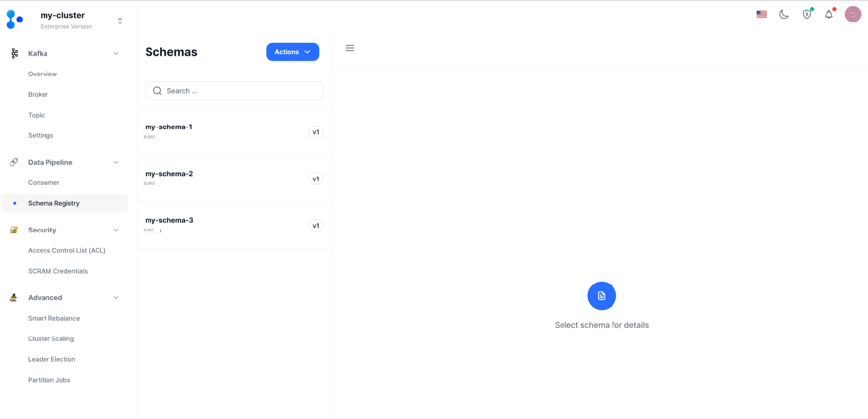Open Partition Jobs page
This screenshot has width=868, height=419.
49,380
